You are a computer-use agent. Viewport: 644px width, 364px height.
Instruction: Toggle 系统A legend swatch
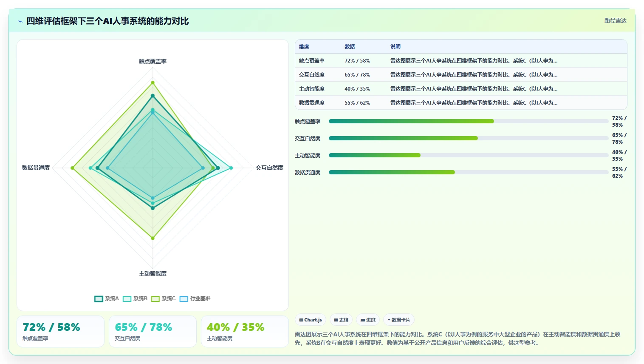tap(99, 299)
